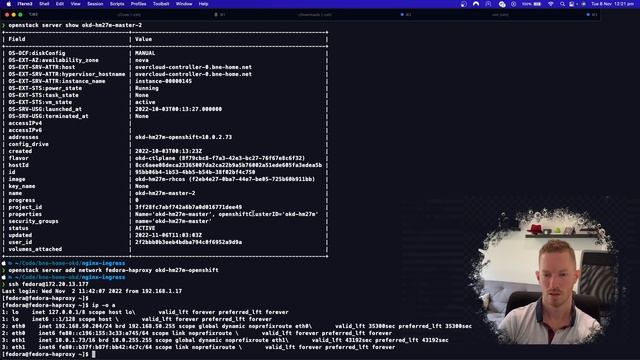Click the image value okd-hm27m-rhcos
This screenshot has height=360, width=640.
[225, 179]
